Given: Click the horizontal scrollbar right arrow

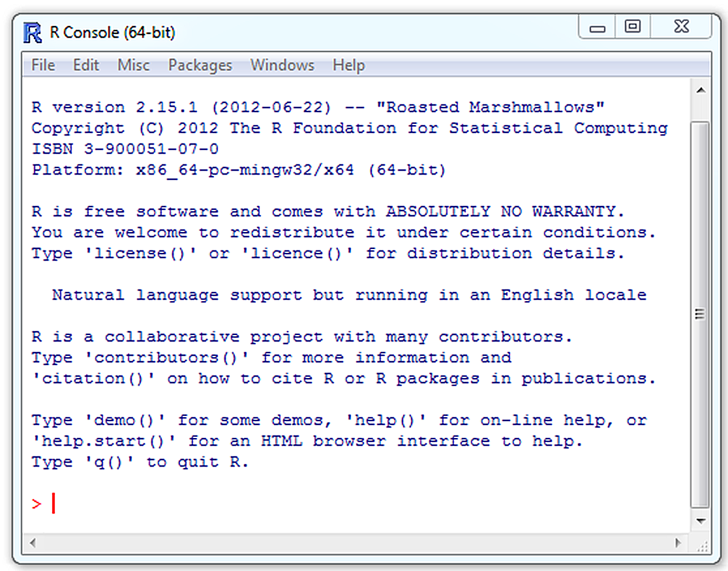Looking at the screenshot, I should point(678,542).
